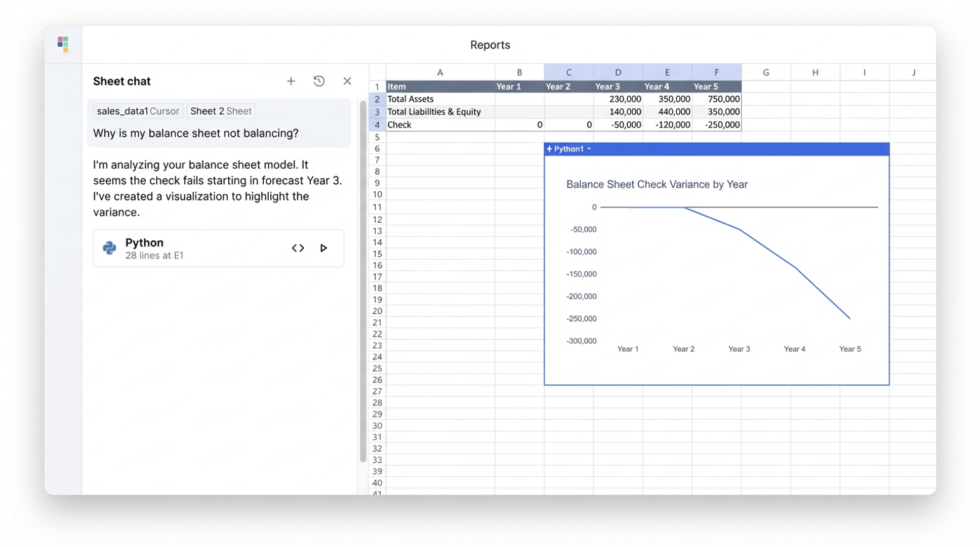This screenshot has height=547, width=980.
Task: Click the 'Year 5' chart axis label
Action: tap(850, 349)
